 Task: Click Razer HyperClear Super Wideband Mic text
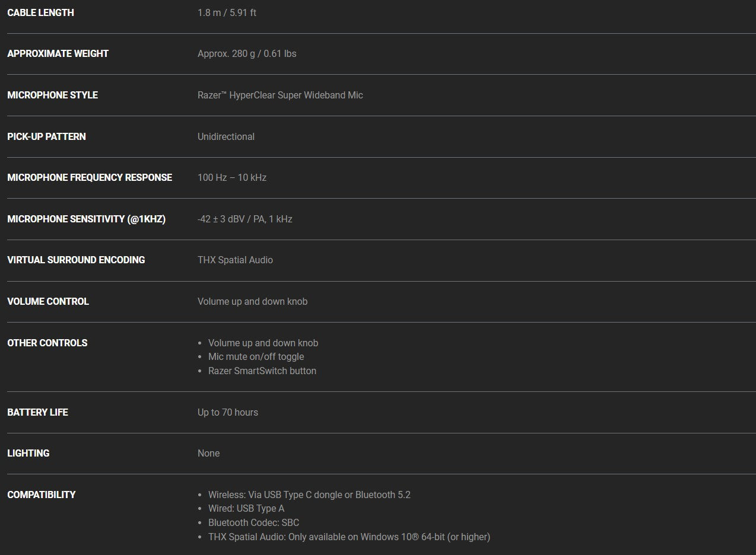pos(280,95)
